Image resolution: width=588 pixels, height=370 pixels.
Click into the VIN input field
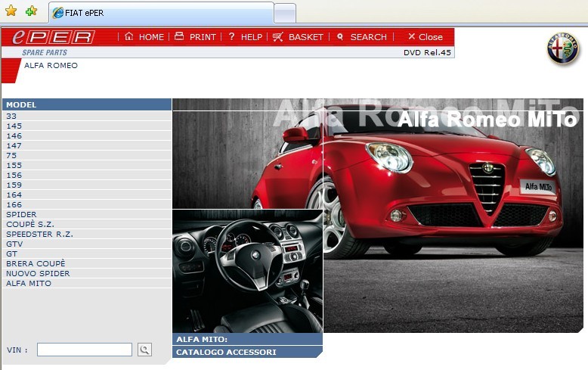85,350
